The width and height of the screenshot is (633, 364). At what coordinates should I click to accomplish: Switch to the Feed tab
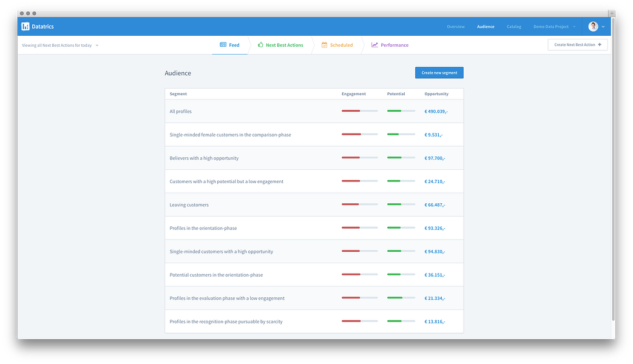click(x=229, y=45)
